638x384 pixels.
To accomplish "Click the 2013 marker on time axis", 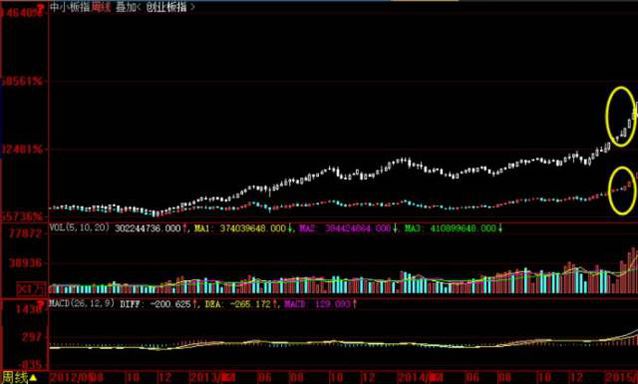I will tap(212, 377).
